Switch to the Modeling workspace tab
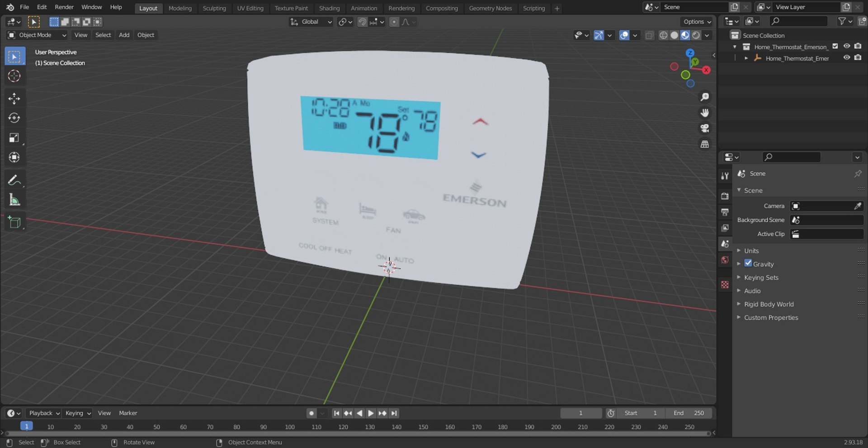This screenshot has width=868, height=448. coord(180,8)
